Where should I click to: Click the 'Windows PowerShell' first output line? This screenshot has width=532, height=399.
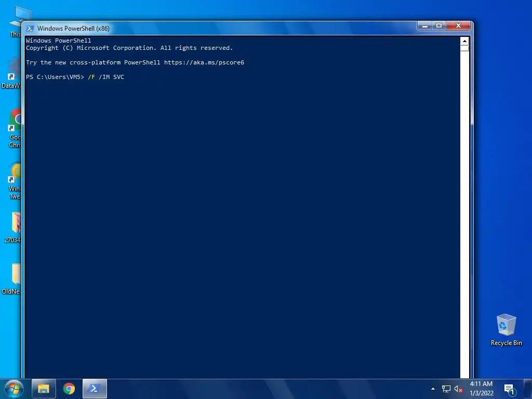pos(58,41)
